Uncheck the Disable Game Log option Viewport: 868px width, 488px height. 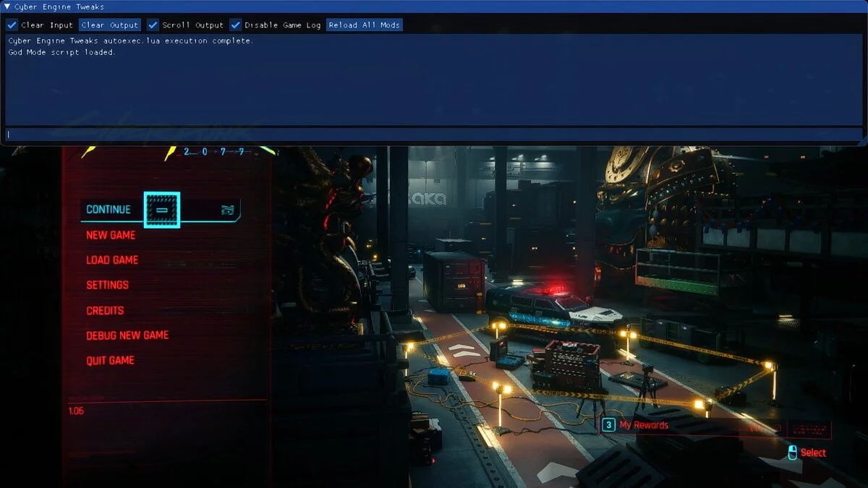pos(235,25)
